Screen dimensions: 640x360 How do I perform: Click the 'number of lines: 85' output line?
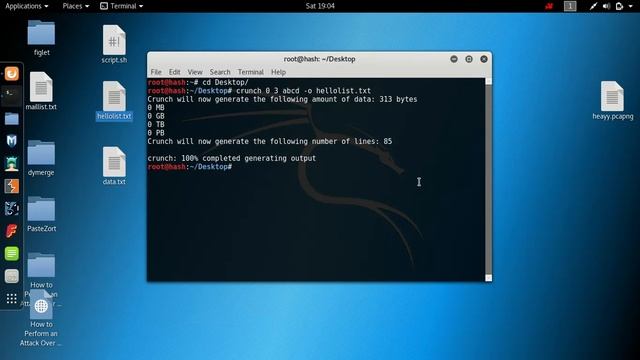pyautogui.click(x=269, y=141)
